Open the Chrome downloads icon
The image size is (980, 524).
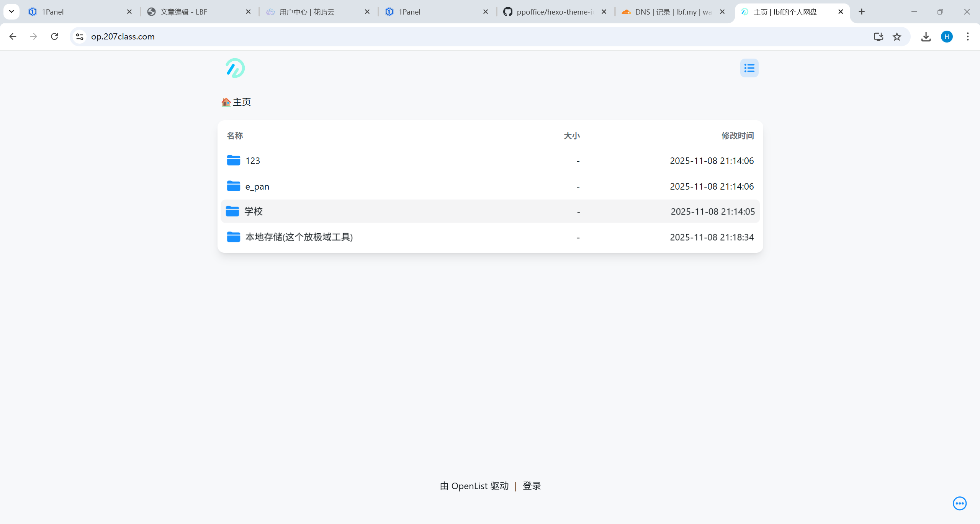tap(926, 36)
